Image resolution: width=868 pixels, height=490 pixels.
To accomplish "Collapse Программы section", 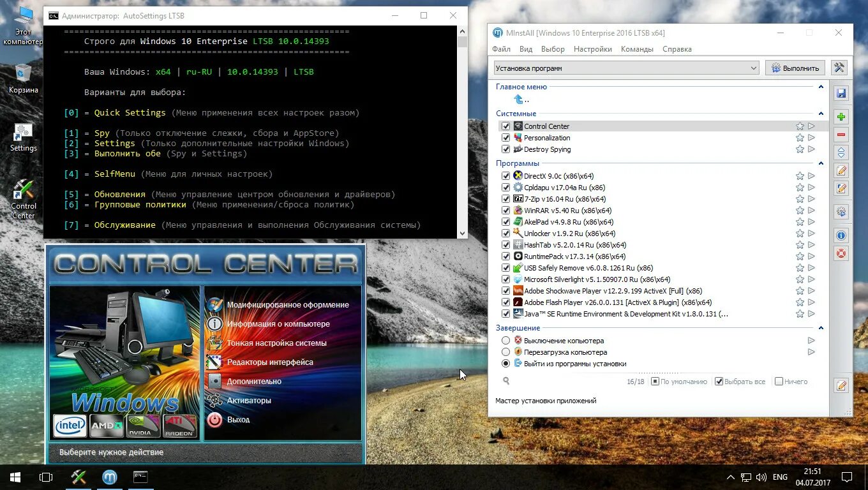I will tap(821, 163).
